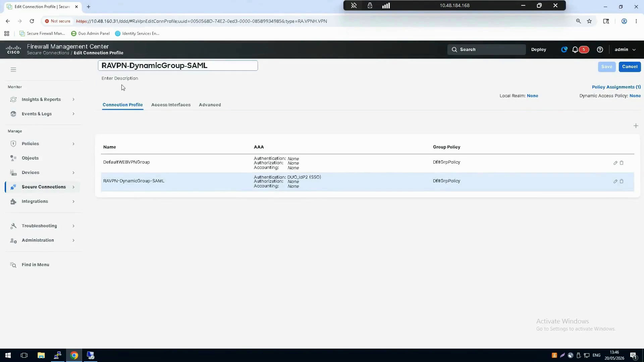Click the hamburger menu icon in sidebar
The image size is (644, 362).
point(13,70)
